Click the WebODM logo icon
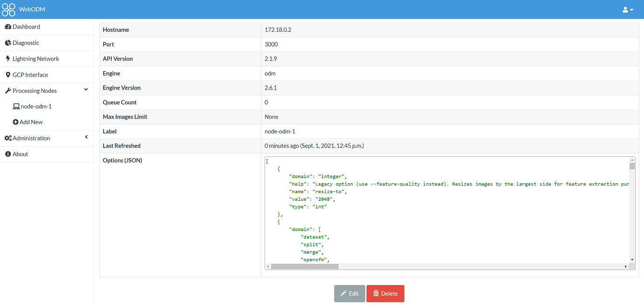Viewport: 644px width, 306px height. coord(8,9)
